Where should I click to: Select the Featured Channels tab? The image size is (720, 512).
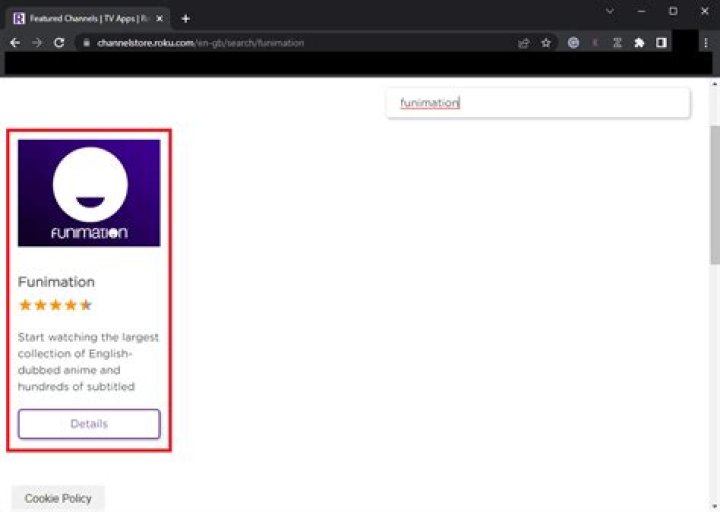[x=87, y=18]
